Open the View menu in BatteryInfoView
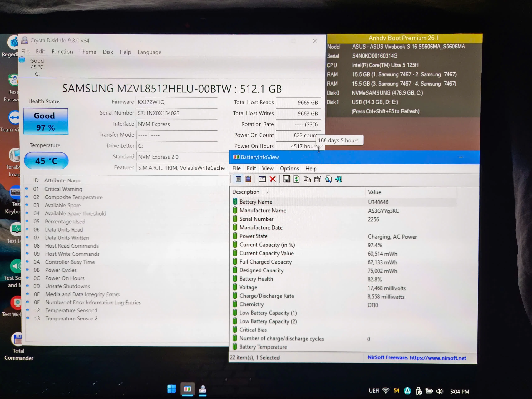532x399 pixels. pos(268,168)
